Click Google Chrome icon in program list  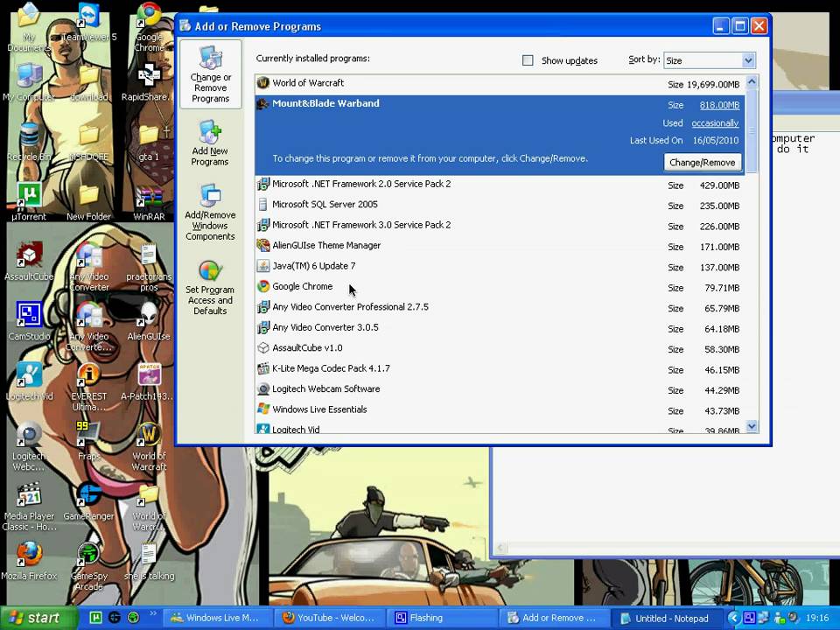(263, 287)
